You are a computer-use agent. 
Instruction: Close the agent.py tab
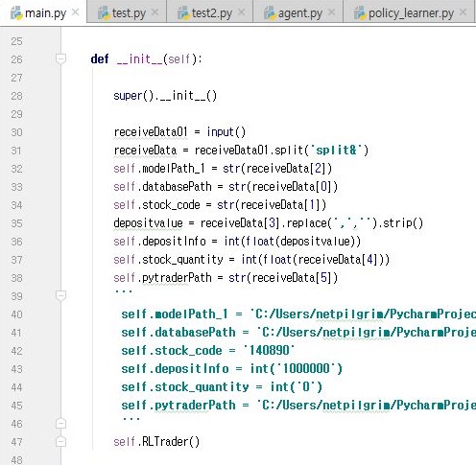pyautogui.click(x=332, y=12)
